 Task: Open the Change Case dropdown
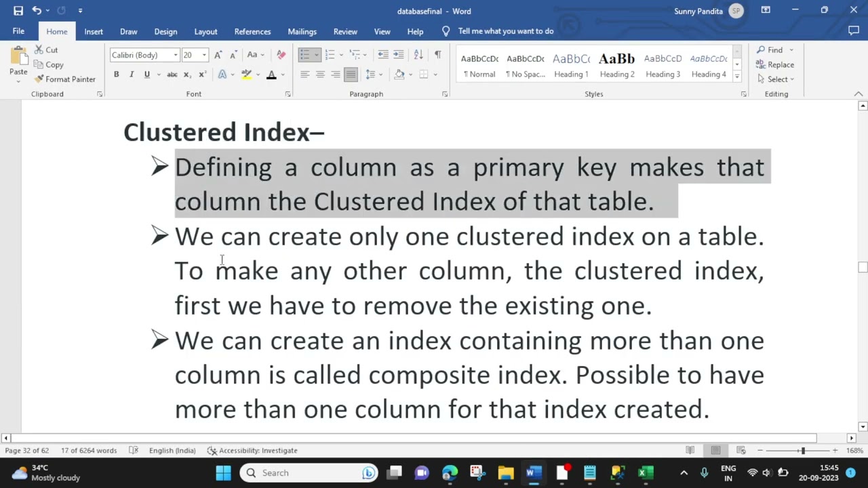(x=256, y=55)
